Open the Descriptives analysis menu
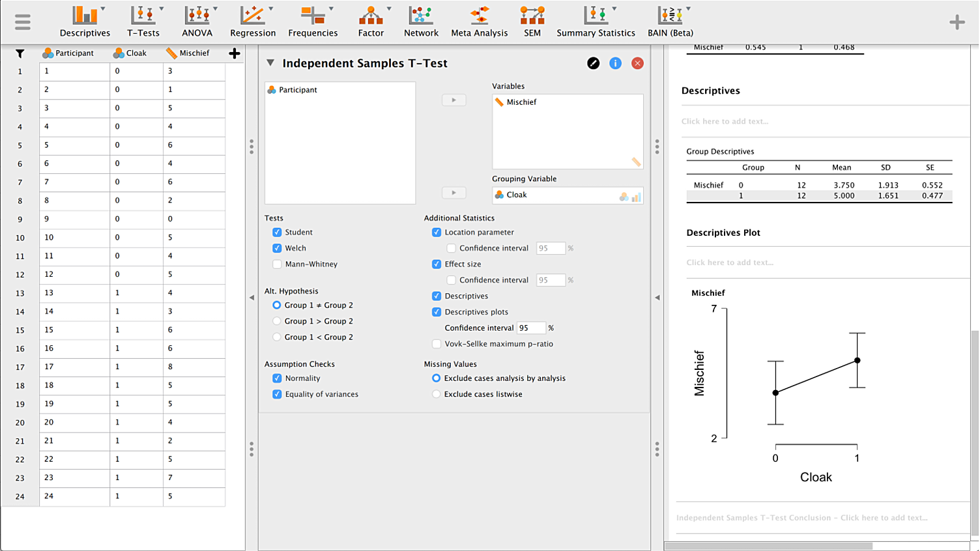 coord(85,21)
